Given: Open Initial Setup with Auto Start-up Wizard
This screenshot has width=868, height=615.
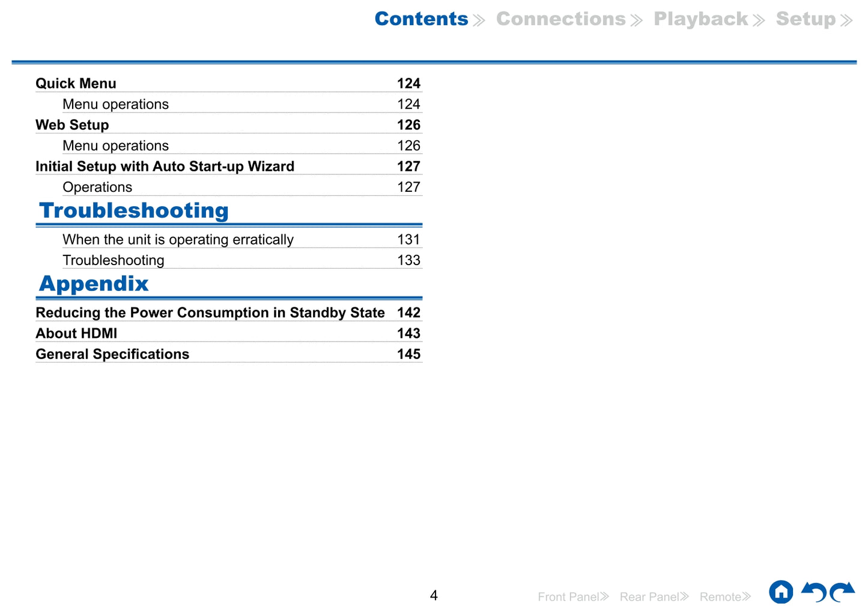Looking at the screenshot, I should point(165,167).
